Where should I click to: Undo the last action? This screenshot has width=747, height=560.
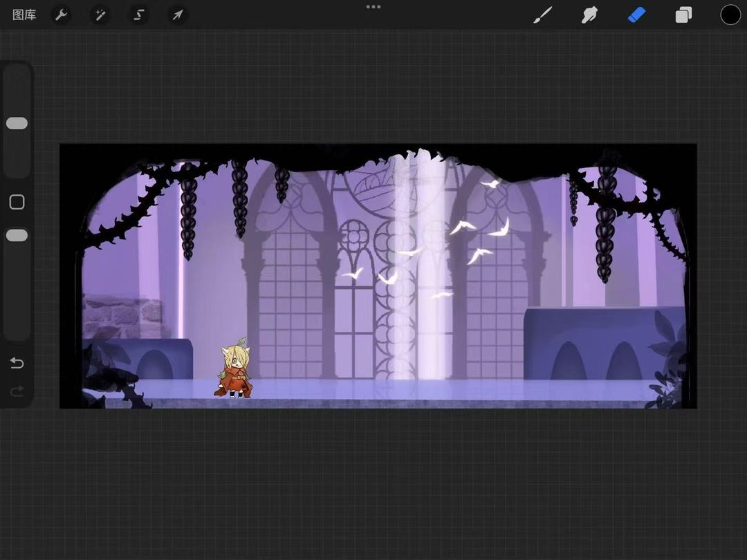tap(17, 364)
